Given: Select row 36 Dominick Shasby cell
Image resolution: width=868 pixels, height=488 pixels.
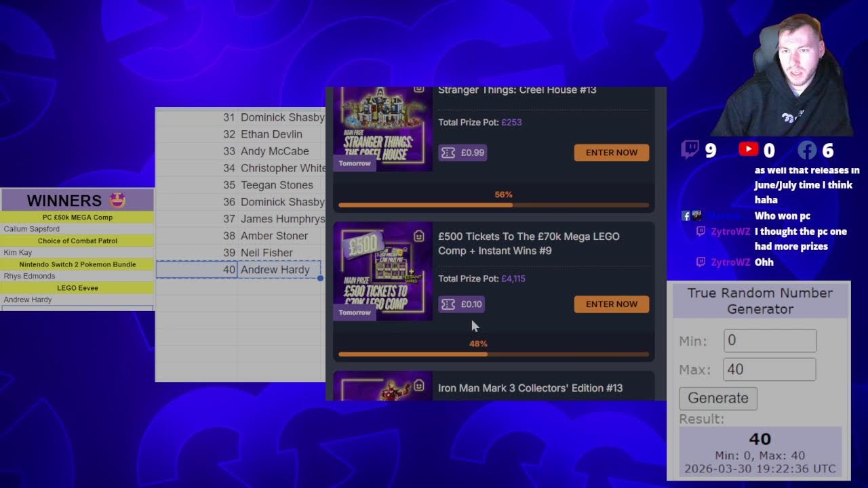Looking at the screenshot, I should (281, 202).
